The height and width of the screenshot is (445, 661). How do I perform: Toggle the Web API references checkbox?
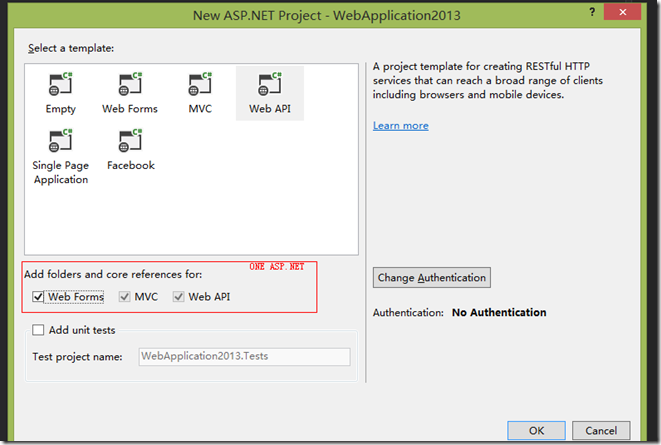[x=178, y=297]
